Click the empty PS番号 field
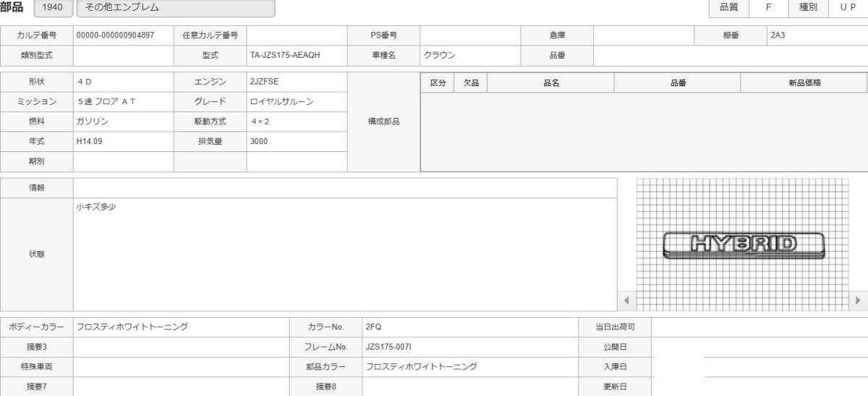 (x=470, y=35)
